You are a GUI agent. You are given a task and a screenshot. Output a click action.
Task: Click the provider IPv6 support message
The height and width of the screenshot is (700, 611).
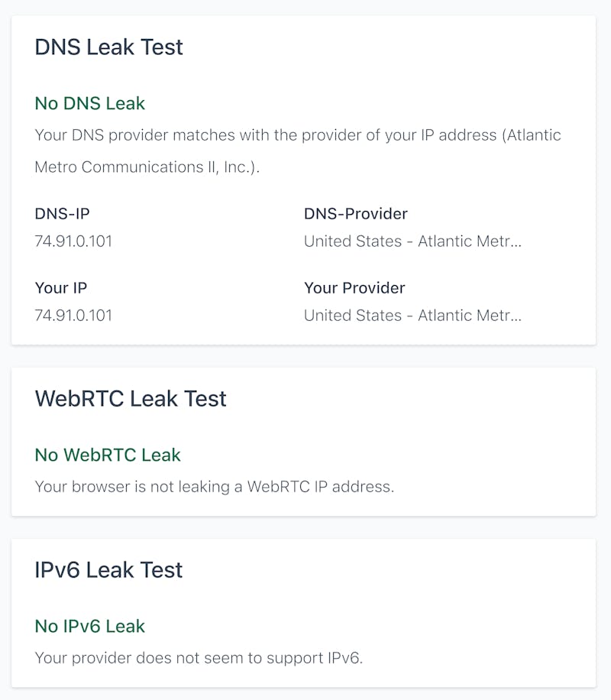coord(199,657)
